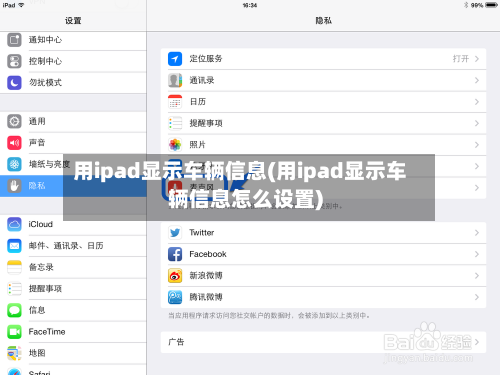Tap the Contacts icon 通讯录
The width and height of the screenshot is (500, 375).
pyautogui.click(x=175, y=80)
